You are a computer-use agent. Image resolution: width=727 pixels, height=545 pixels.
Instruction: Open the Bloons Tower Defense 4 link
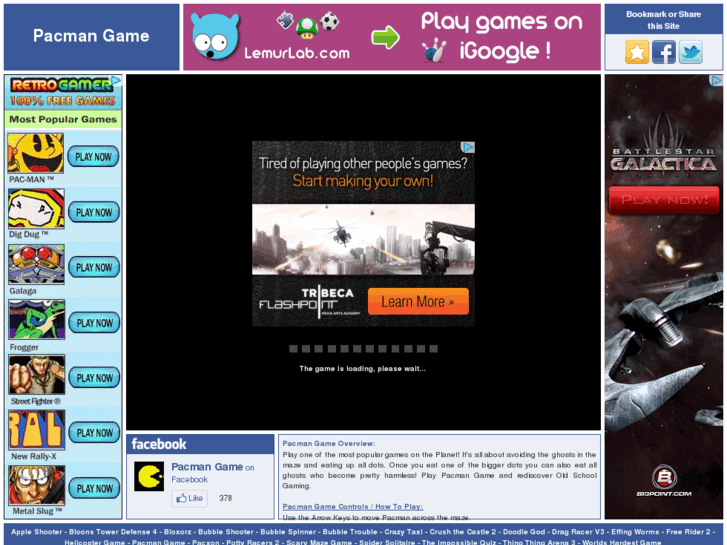pos(113,532)
